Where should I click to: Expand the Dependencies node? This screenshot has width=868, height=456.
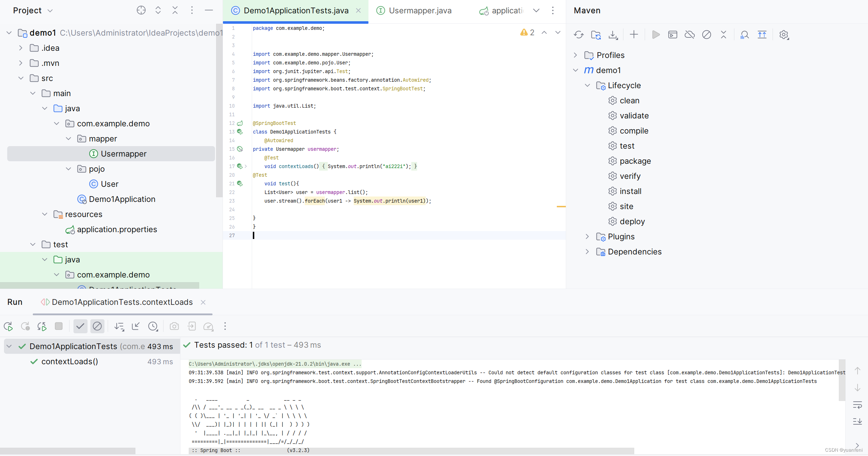587,252
